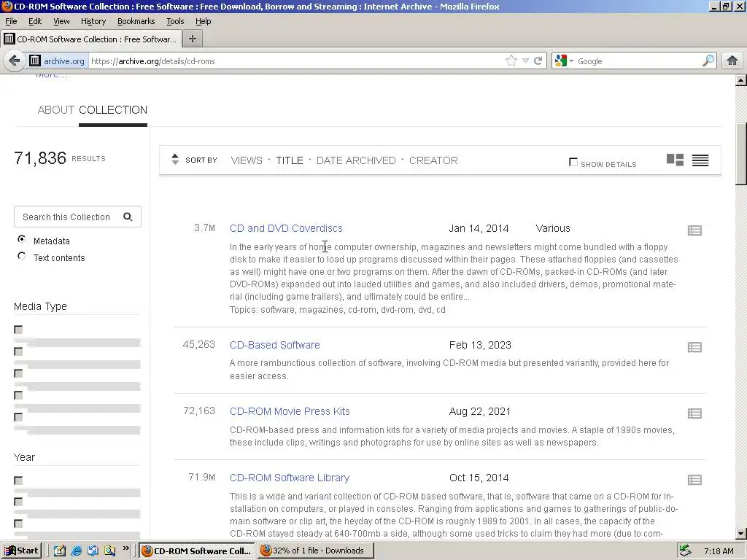747x560 pixels.
Task: Check the fourth Media Type filter checkbox
Action: 18,395
